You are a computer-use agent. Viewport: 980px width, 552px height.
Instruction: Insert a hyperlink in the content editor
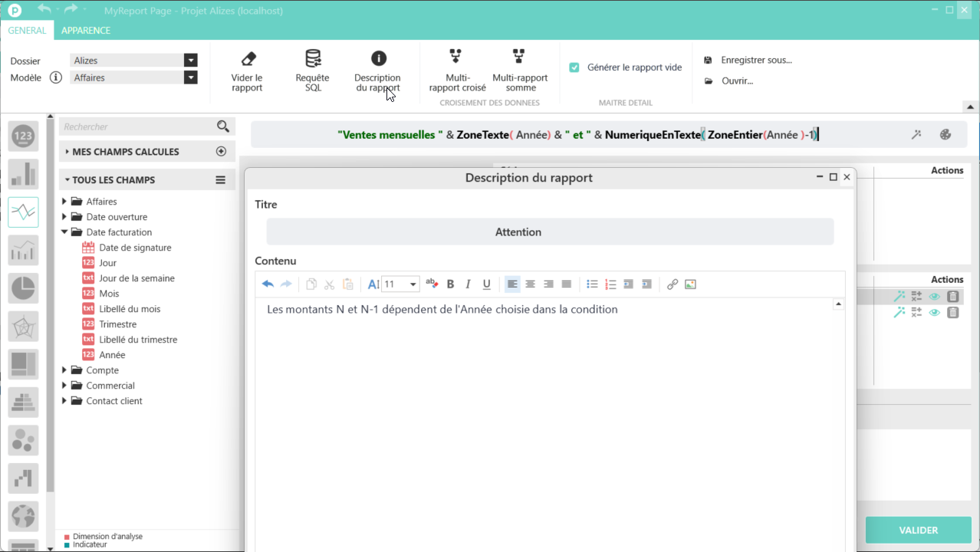(673, 284)
